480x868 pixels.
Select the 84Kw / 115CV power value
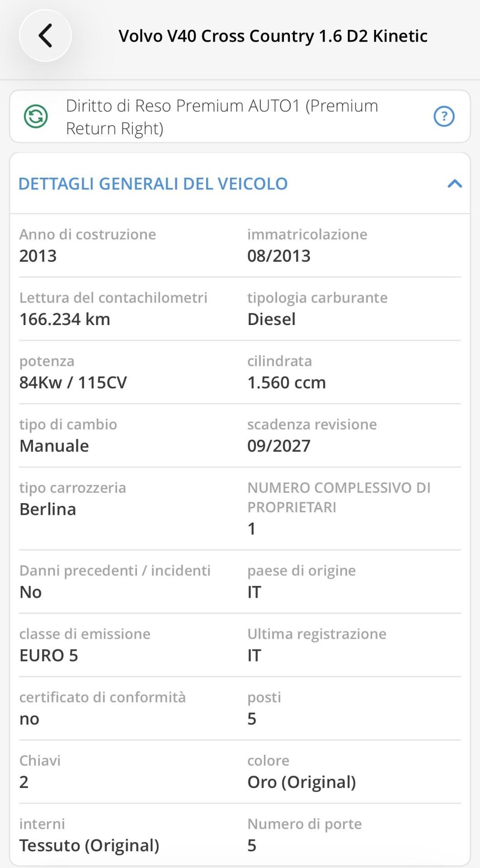(73, 382)
